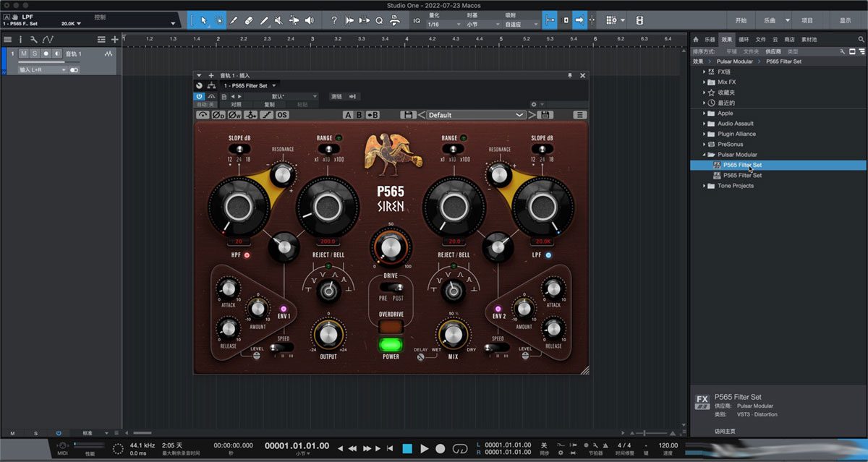Expand the Audio Assault folder

coord(705,124)
